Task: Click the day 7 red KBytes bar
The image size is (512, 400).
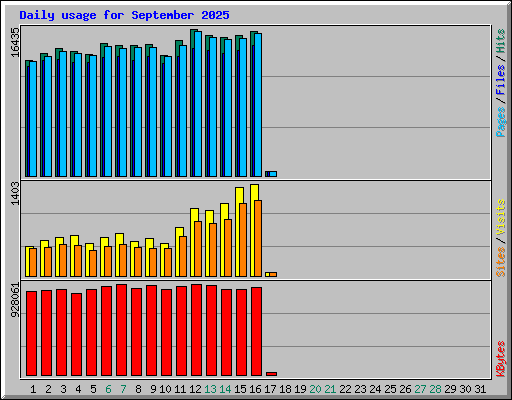Action: tap(121, 330)
